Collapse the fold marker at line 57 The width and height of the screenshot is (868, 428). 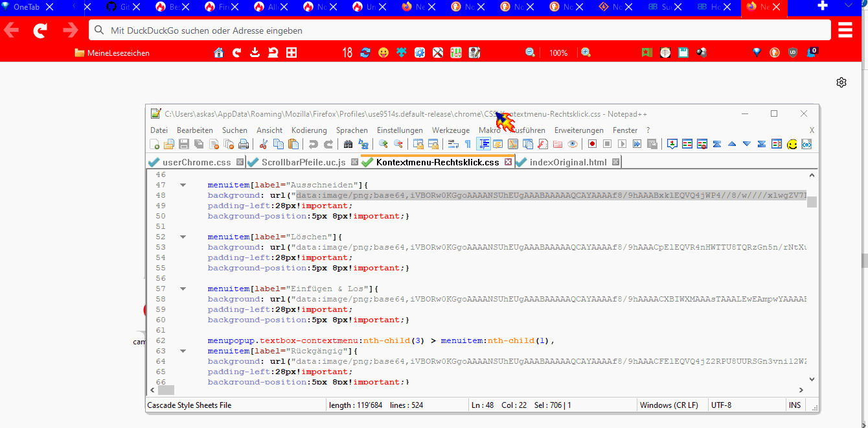(x=183, y=289)
